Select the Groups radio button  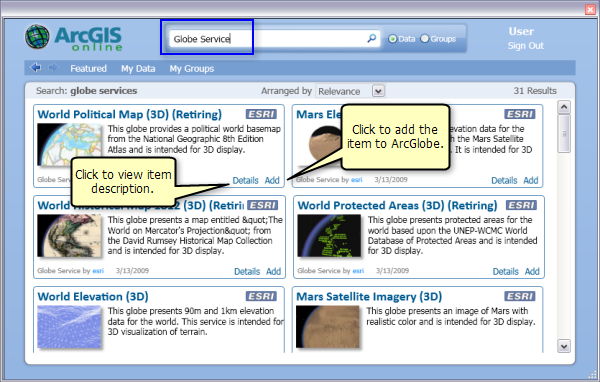(x=424, y=39)
